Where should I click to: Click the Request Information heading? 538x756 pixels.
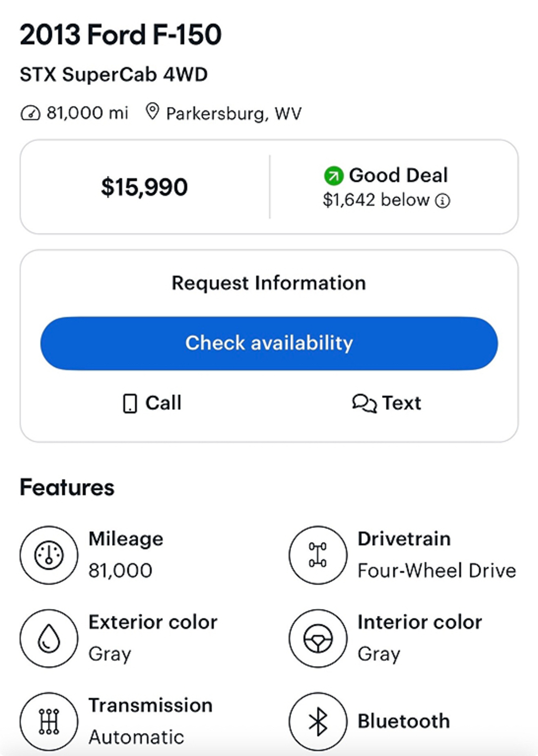[x=269, y=283]
